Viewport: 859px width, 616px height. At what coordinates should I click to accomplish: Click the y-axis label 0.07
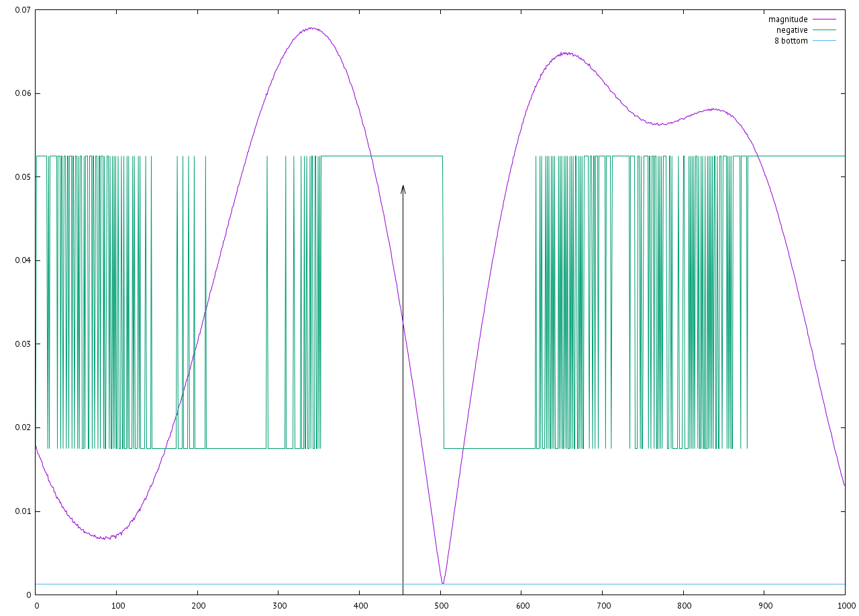[x=23, y=10]
